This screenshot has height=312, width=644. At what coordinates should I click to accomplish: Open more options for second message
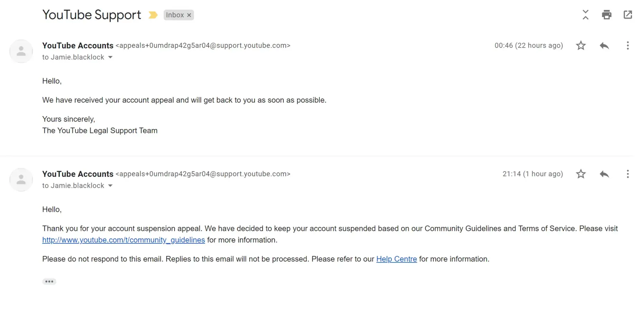click(628, 174)
